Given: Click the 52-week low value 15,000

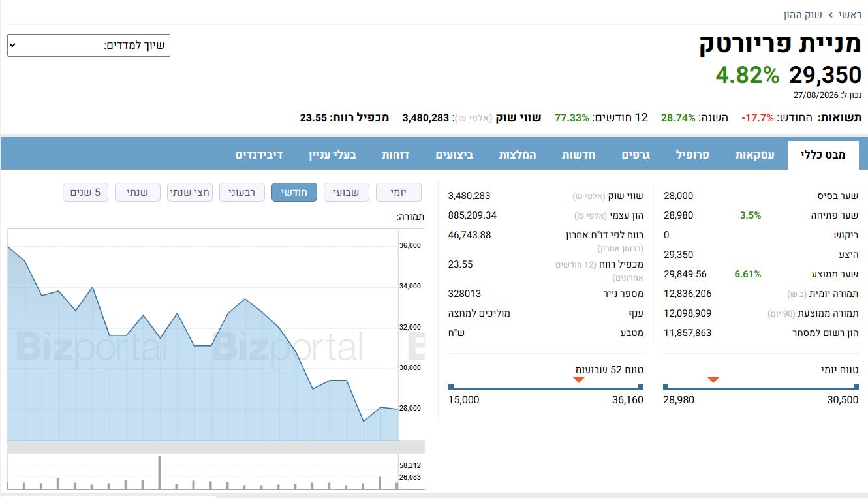Looking at the screenshot, I should point(464,400).
